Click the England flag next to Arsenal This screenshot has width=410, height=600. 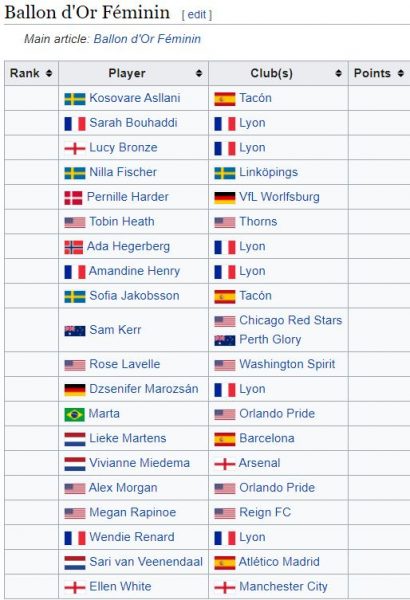[x=225, y=464]
